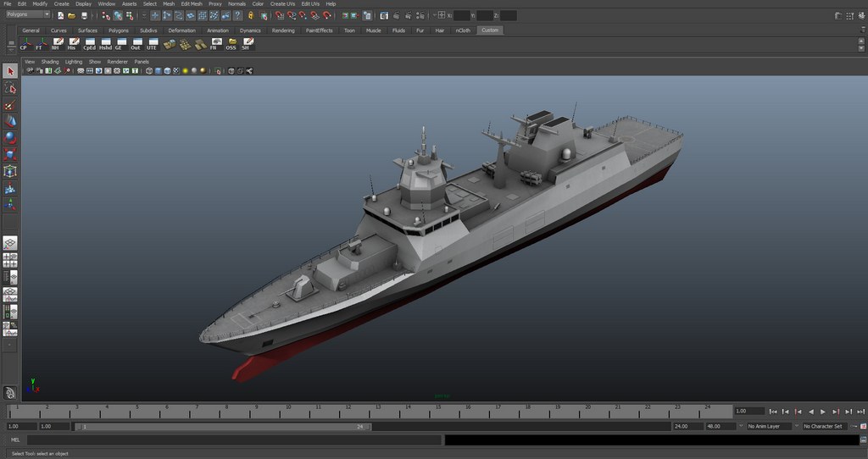Viewport: 868px width, 459px height.
Task: Expand the No Character Set dropdown
Action: (x=826, y=426)
